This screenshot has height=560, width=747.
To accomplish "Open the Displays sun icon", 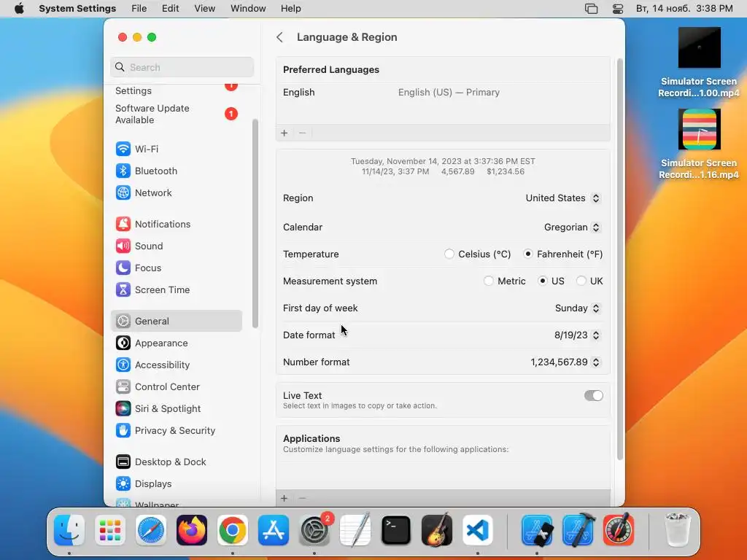I will click(x=123, y=484).
